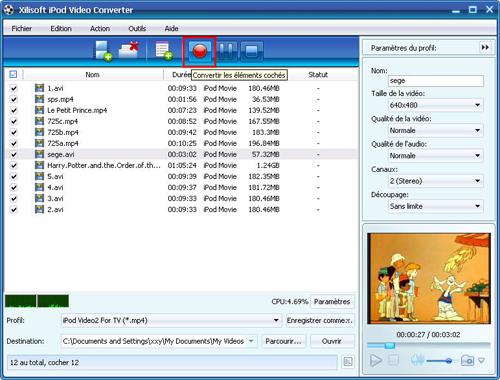The width and height of the screenshot is (500, 380).
Task: Uncheck the Harry.Potter file checkbox
Action: tap(14, 165)
